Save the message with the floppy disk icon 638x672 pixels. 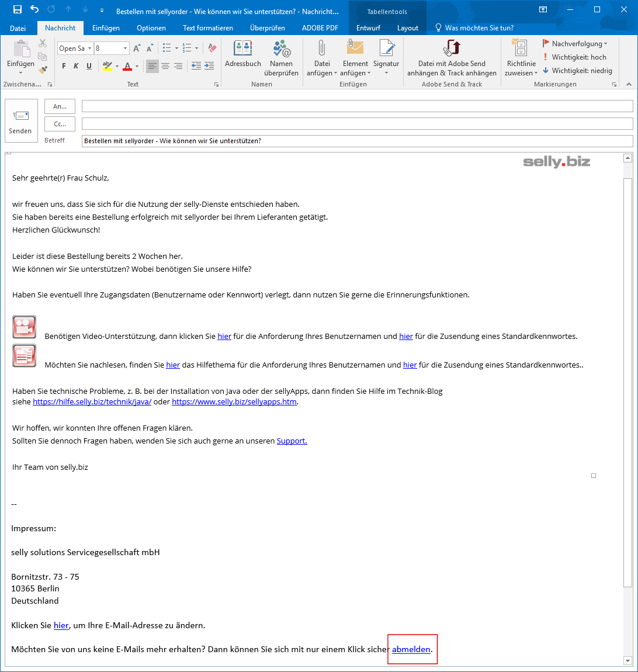[18, 9]
